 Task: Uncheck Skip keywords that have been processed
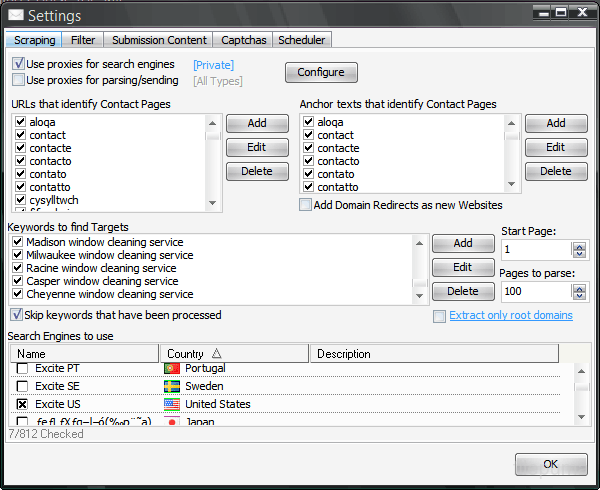[16, 315]
